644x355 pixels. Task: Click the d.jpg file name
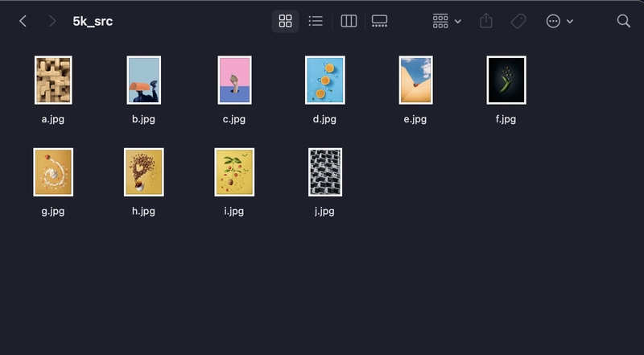coord(324,119)
